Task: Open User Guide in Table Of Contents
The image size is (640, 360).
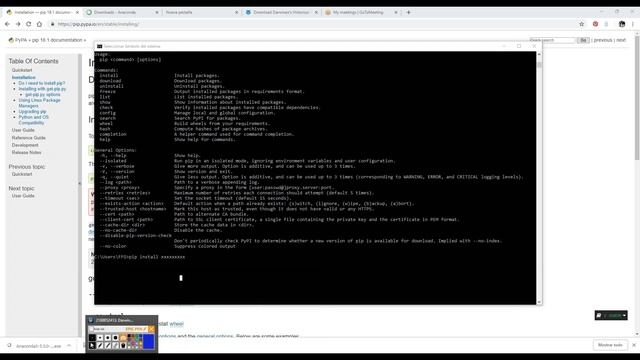Action: coord(23,130)
